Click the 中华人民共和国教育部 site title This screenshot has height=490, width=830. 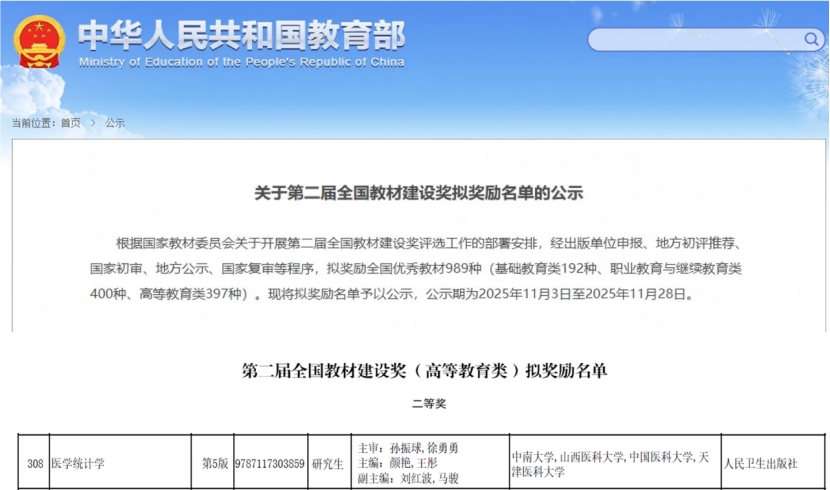(x=241, y=35)
